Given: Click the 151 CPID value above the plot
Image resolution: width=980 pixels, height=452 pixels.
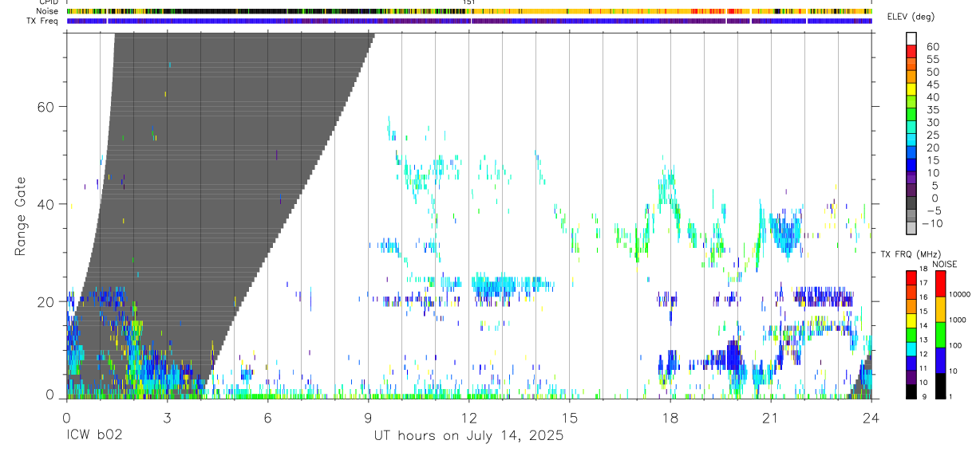Looking at the screenshot, I should (x=469, y=2).
